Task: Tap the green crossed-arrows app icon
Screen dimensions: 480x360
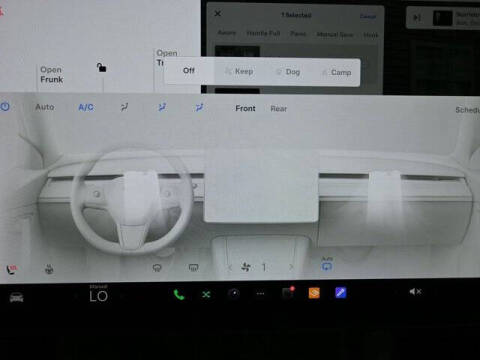Action: point(206,294)
